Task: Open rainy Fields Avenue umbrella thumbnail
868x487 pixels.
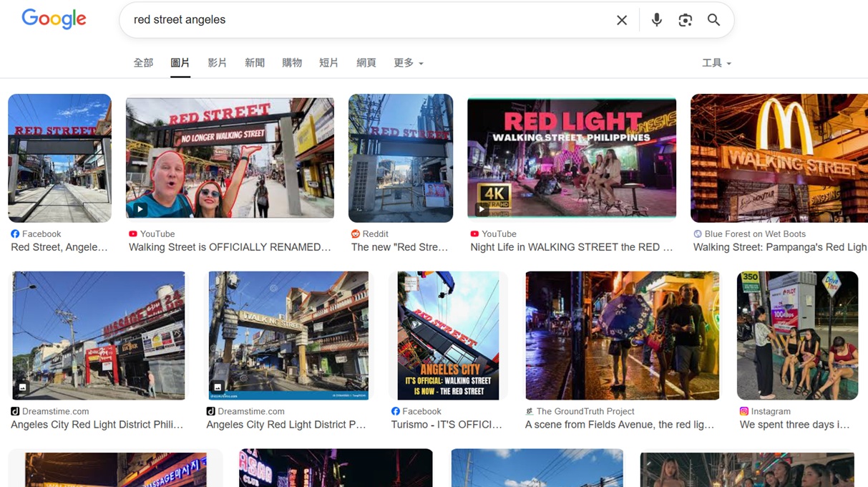Action: coord(623,335)
